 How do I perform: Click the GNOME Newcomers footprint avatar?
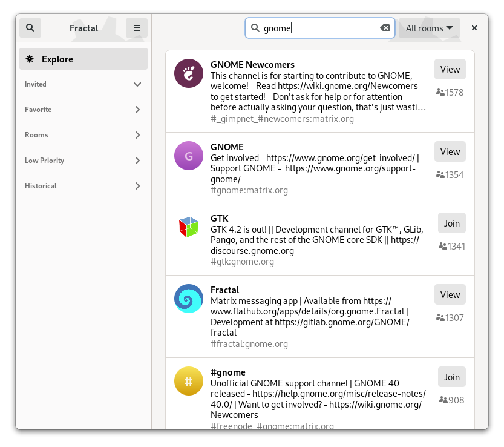189,74
